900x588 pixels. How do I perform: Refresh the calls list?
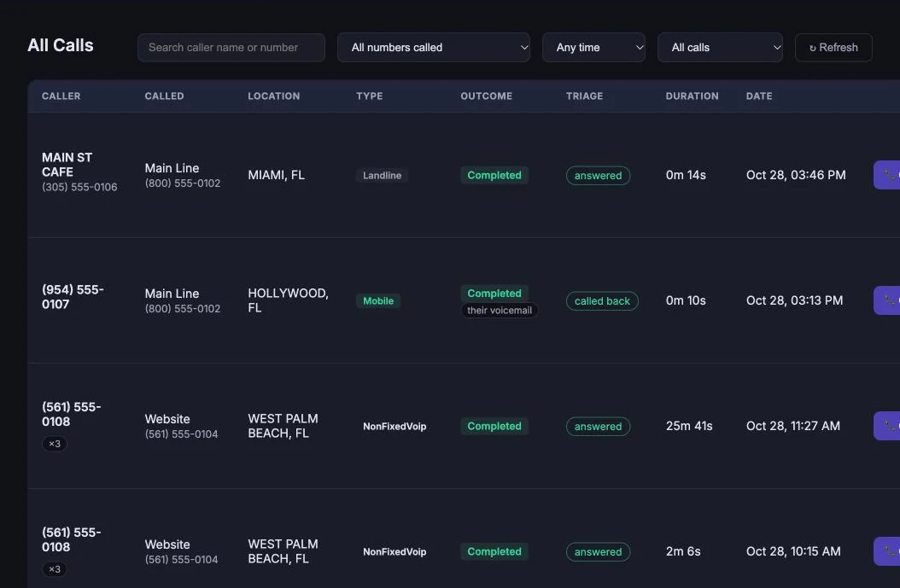tap(833, 48)
